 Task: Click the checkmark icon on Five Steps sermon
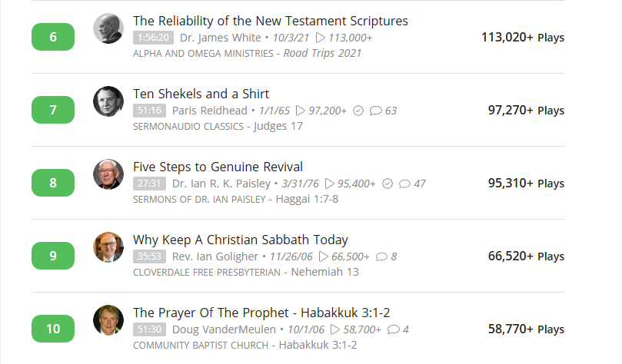pyautogui.click(x=388, y=184)
